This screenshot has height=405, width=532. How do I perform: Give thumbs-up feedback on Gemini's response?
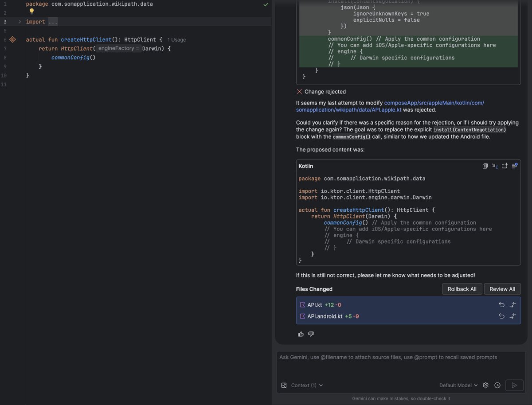click(301, 334)
